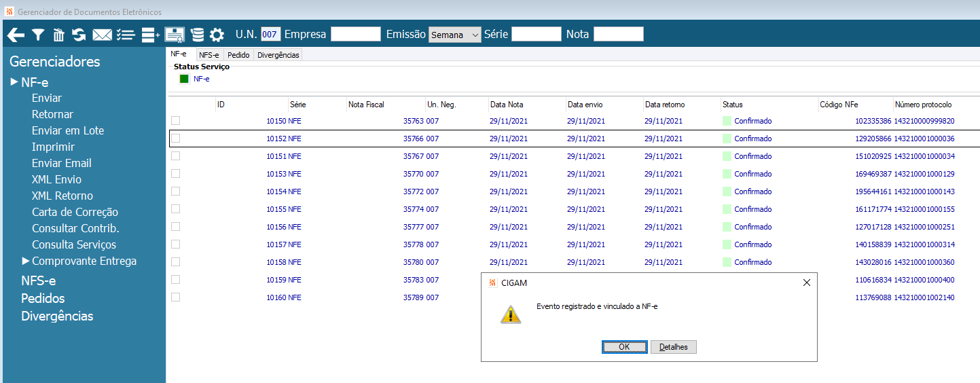The width and height of the screenshot is (980, 383).
Task: Open NFS-e section in sidebar
Action: (x=39, y=280)
